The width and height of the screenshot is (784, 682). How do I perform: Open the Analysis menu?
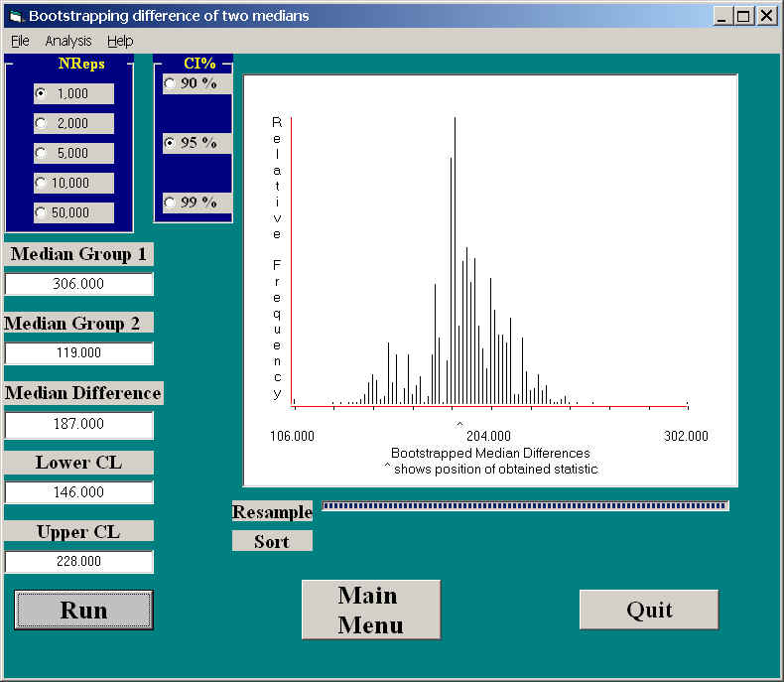(x=67, y=41)
